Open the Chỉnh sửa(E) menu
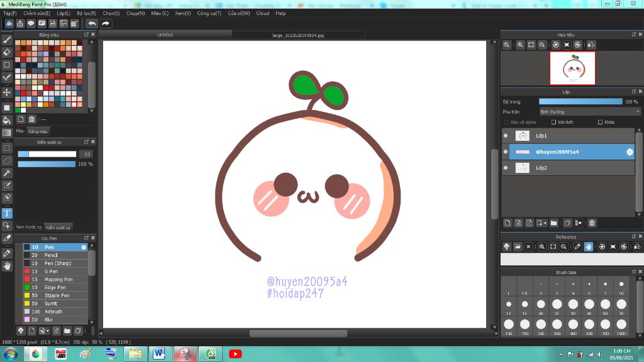The image size is (644, 362). coord(36,13)
